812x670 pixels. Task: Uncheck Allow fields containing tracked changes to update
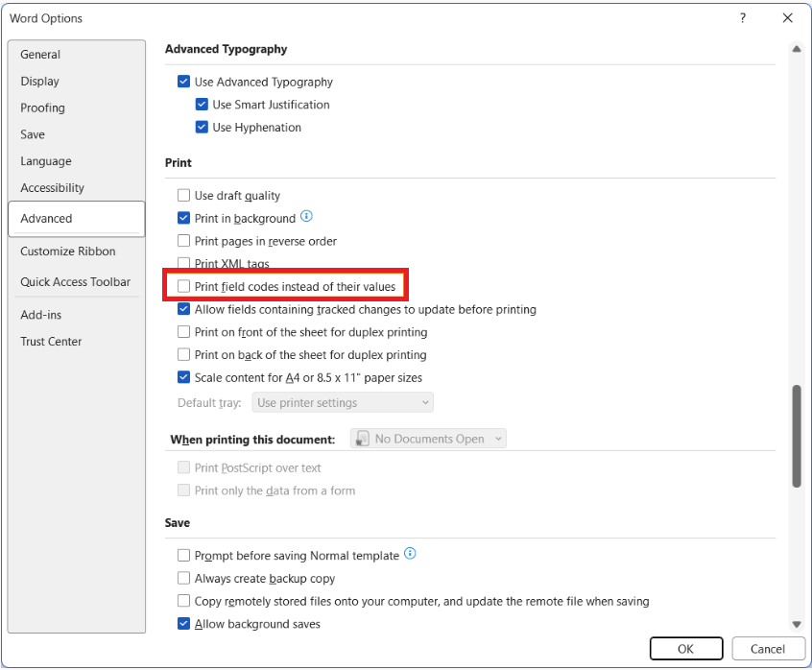point(184,309)
